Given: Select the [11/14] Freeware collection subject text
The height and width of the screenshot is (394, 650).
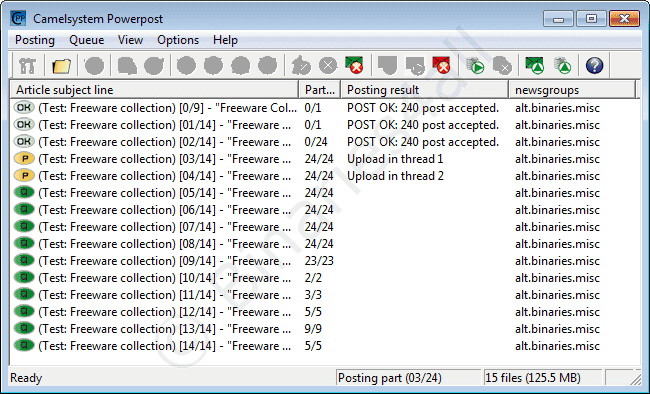Looking at the screenshot, I should 165,295.
